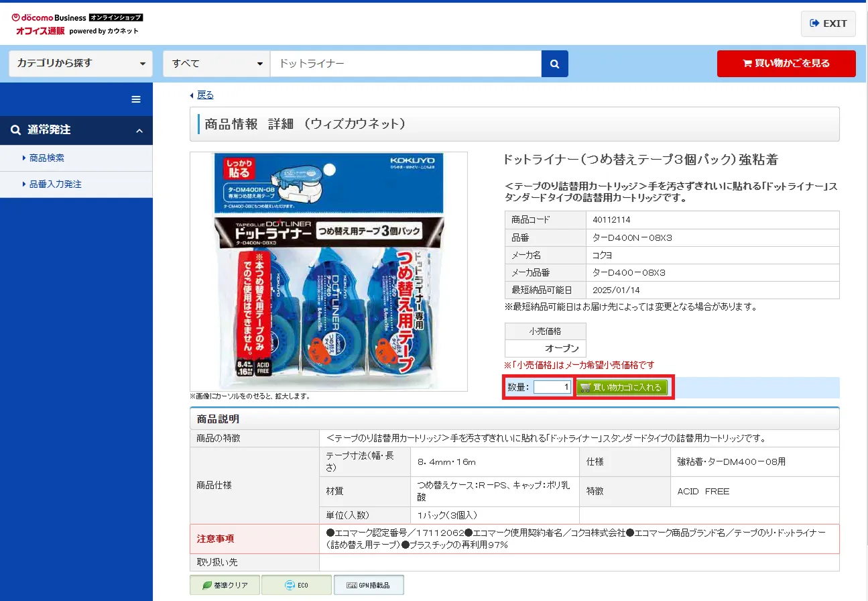Click the docomo Business logo
Image resolution: width=868 pixels, height=601 pixels.
coord(50,17)
